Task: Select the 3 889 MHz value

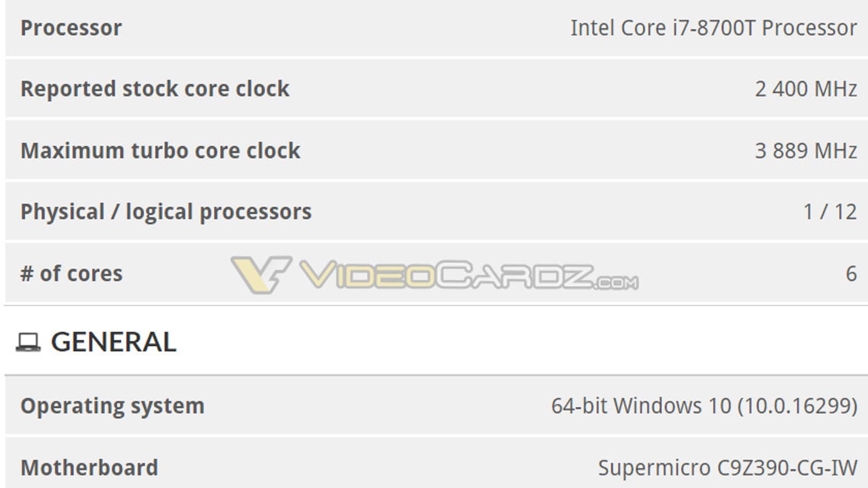Action: pyautogui.click(x=806, y=151)
